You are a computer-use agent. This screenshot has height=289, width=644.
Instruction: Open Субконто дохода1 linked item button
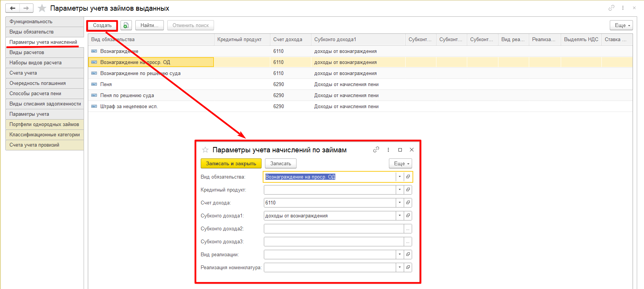[x=408, y=216]
